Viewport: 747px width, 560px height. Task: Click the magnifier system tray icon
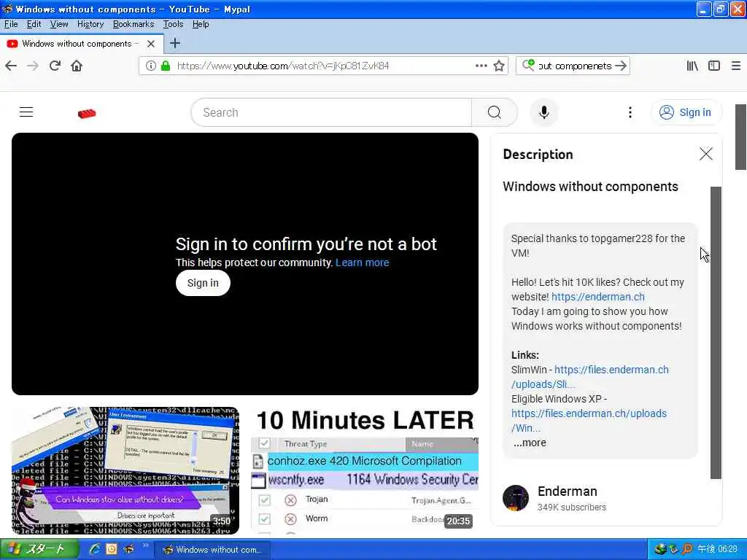(x=687, y=549)
